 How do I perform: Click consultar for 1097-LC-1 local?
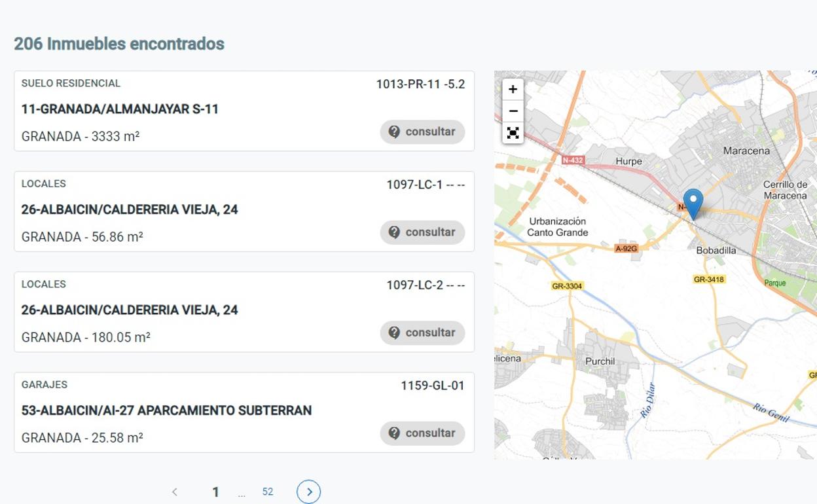[422, 232]
